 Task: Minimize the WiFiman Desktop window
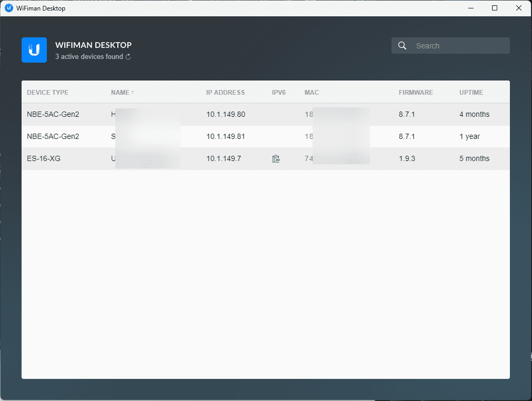click(471, 8)
